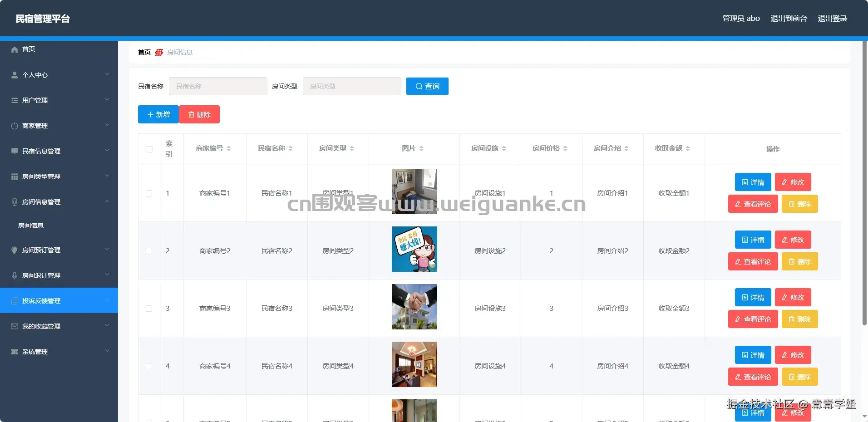
Task: Click the list icon beside 用户管理
Action: pos(15,100)
